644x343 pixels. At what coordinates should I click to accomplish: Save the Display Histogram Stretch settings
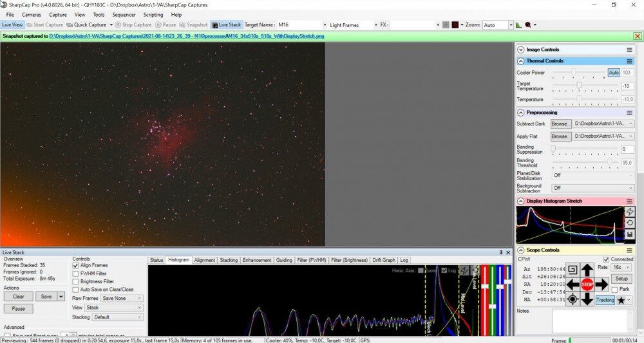pos(630,234)
